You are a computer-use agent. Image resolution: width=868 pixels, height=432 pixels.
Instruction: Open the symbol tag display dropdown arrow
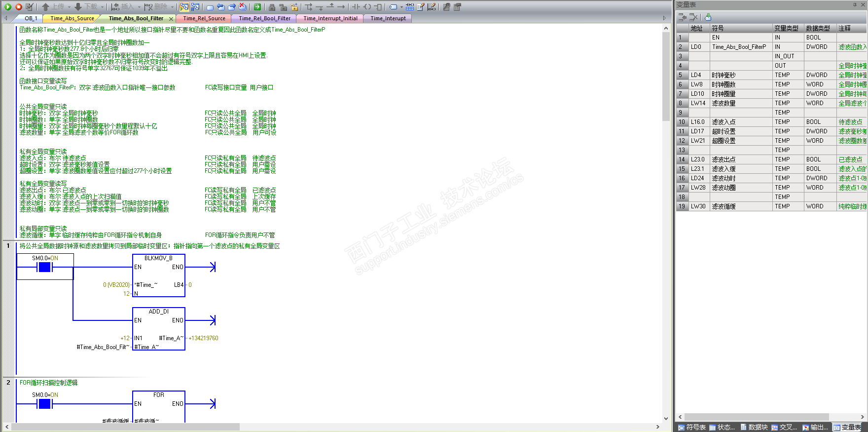tap(401, 7)
